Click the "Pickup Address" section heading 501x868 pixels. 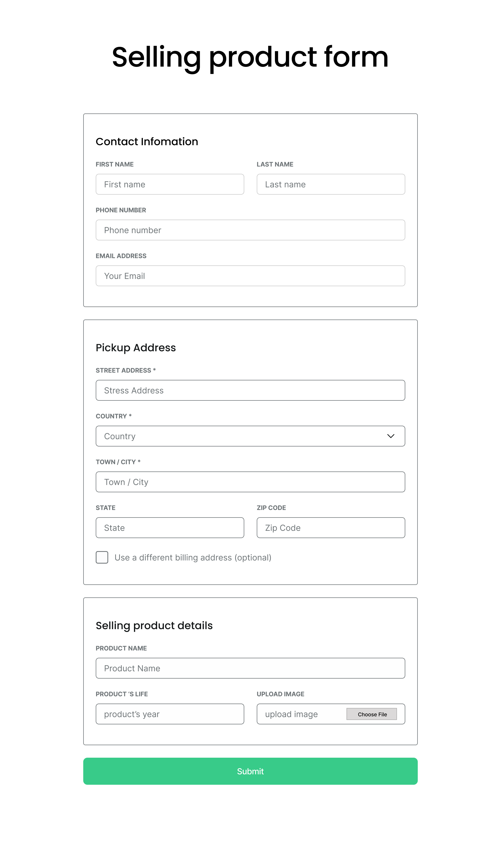(136, 348)
